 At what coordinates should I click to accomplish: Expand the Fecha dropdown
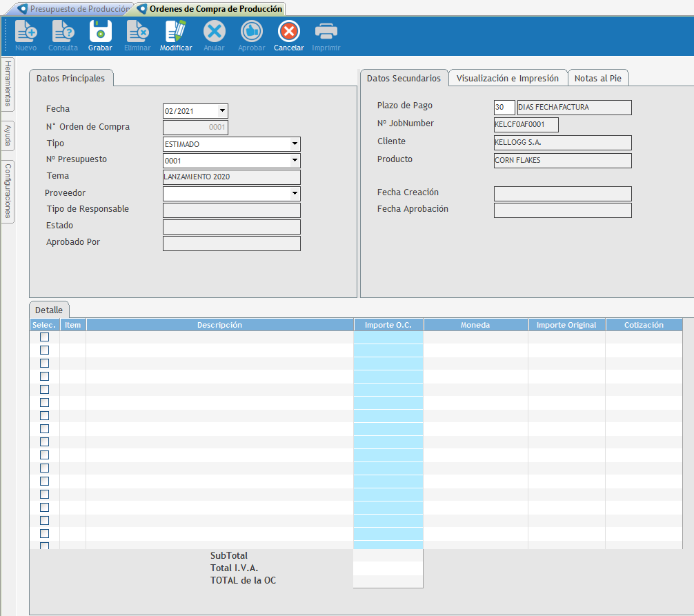click(222, 110)
